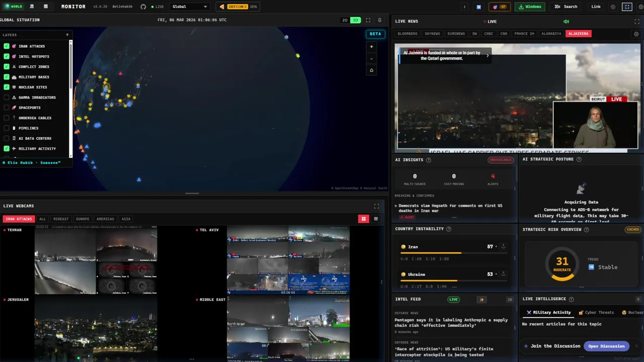Open Live Intelligence help icon

coord(571,299)
